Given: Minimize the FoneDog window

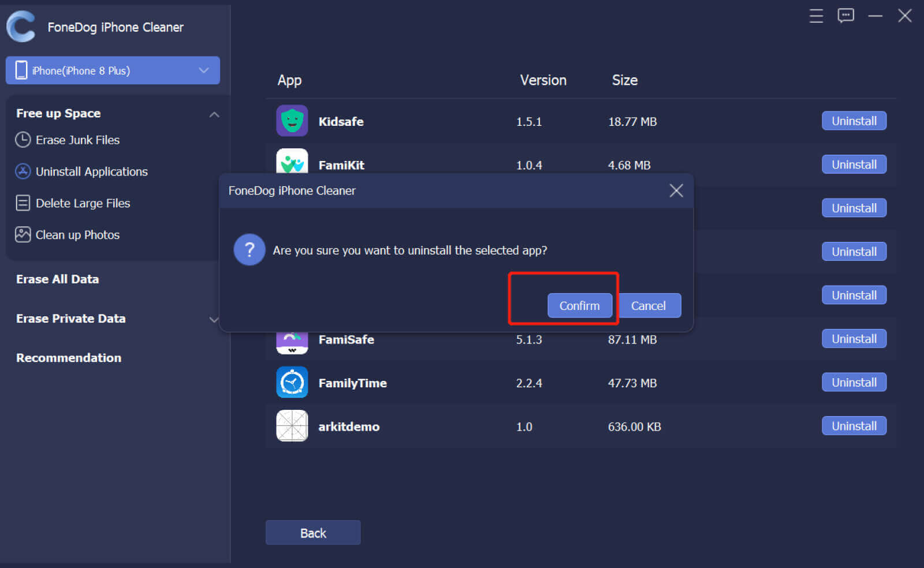Looking at the screenshot, I should click(x=875, y=16).
